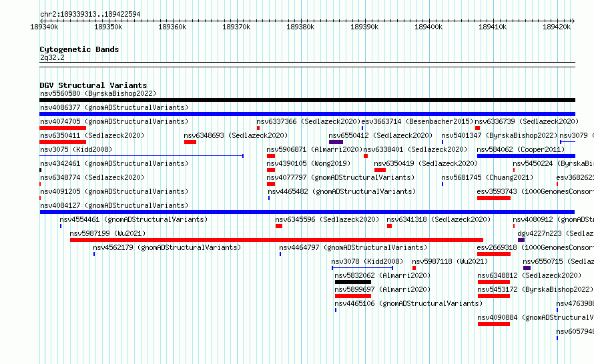Click the 189350k ruler position
Screen dimensions: 594x364
coord(108,27)
